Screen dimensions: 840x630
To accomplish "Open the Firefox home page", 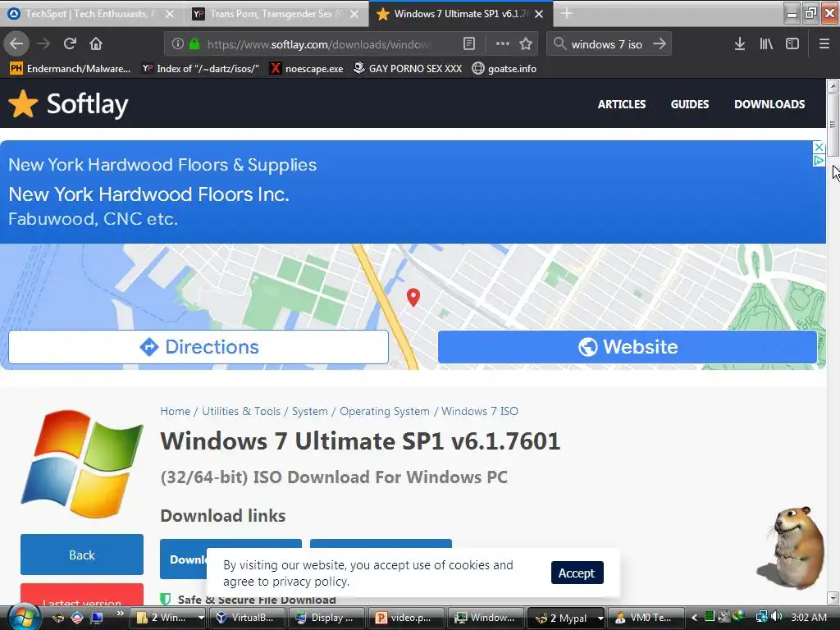I will click(x=96, y=44).
